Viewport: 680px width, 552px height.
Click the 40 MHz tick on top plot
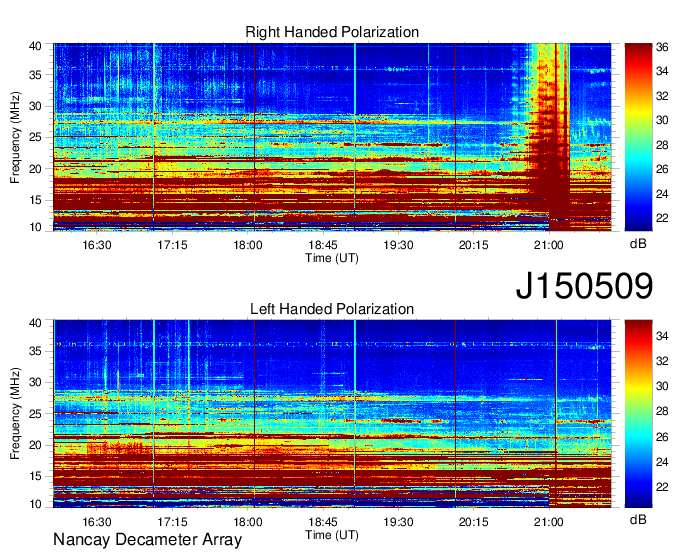35,46
